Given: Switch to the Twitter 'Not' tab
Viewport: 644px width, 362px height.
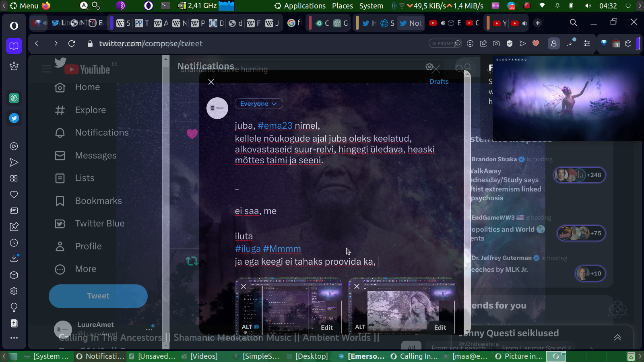Looking at the screenshot, I should coord(411,23).
